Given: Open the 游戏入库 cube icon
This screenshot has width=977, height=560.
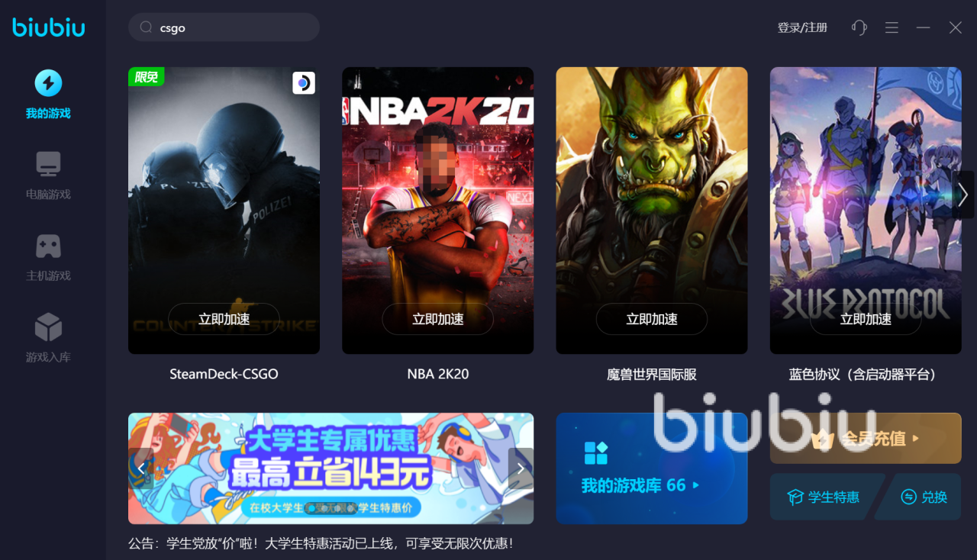Looking at the screenshot, I should 48,327.
